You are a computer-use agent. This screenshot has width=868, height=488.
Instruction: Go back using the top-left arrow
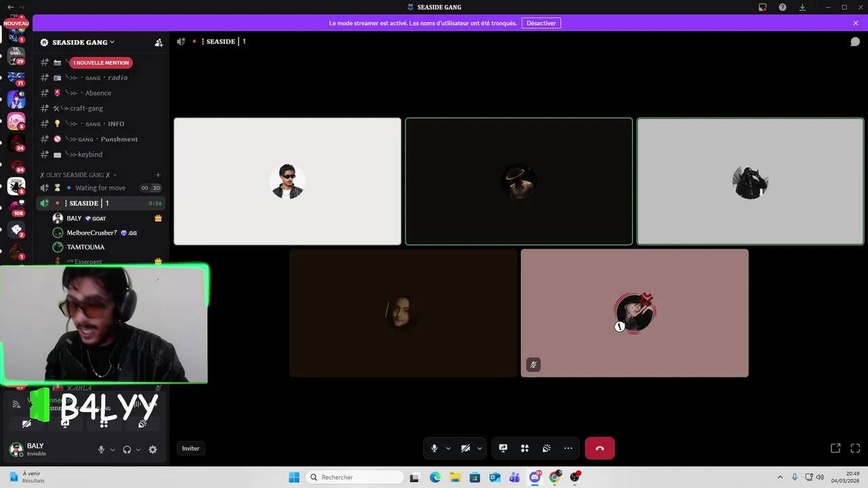tap(10, 7)
